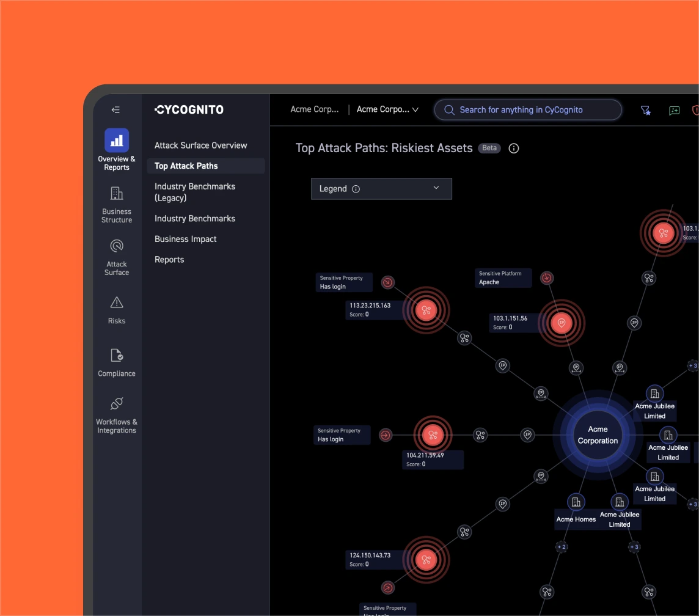Click the Acme Corp... breadcrumb link
Viewport: 699px width, 616px height.
click(314, 110)
